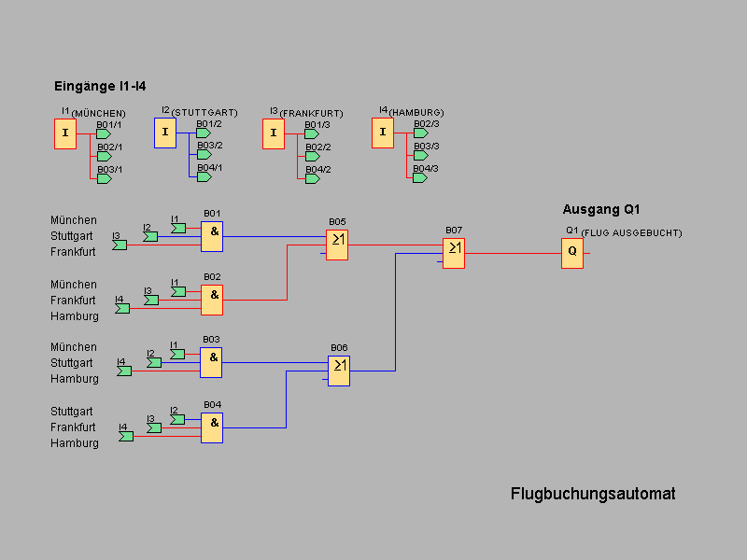The height and width of the screenshot is (560, 747).
Task: Select the I2 Stuttgart input block
Action: 165,133
